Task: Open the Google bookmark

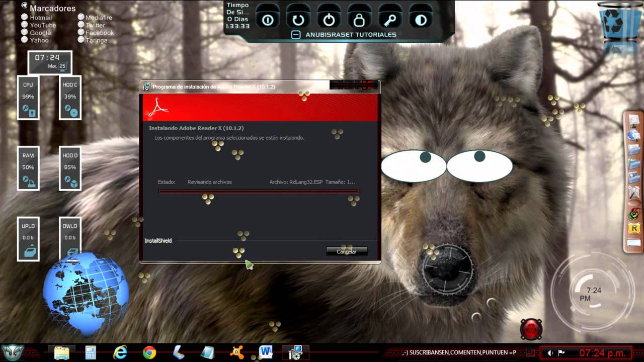Action: point(36,33)
